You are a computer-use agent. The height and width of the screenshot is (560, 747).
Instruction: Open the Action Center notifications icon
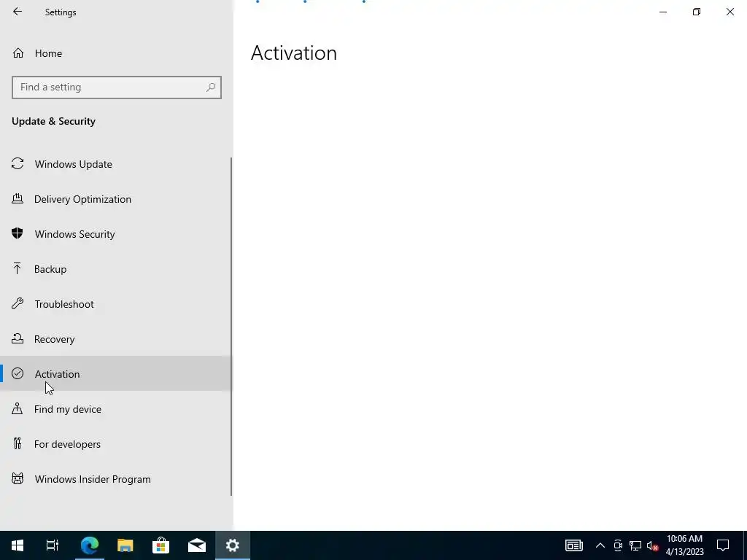click(723, 545)
